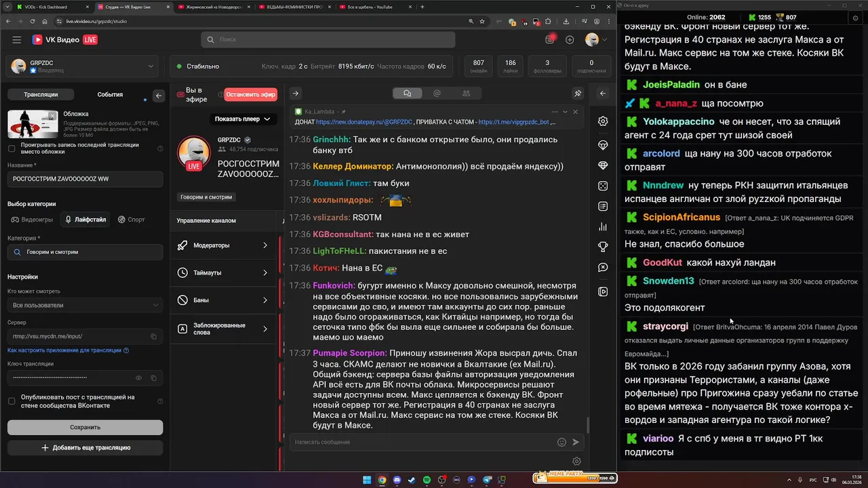Open the 'Все пользователи' viewer dropdown
Image resolution: width=868 pixels, height=488 pixels.
pos(85,305)
